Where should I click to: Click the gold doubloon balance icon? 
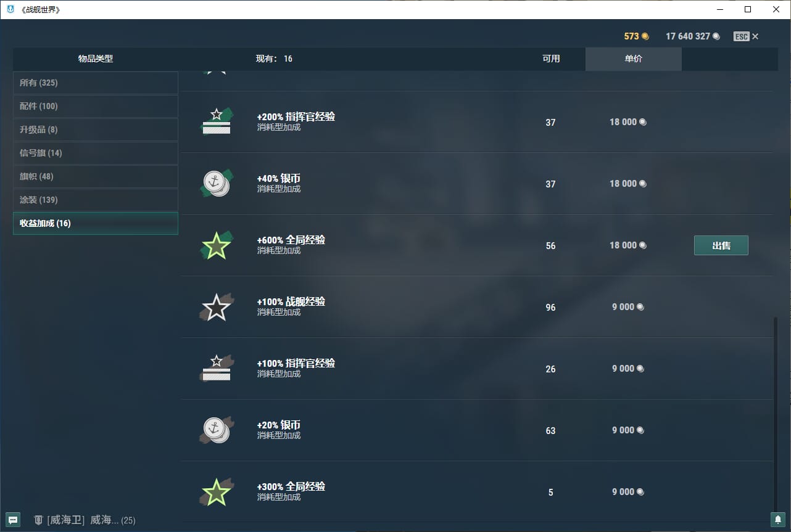tap(645, 36)
